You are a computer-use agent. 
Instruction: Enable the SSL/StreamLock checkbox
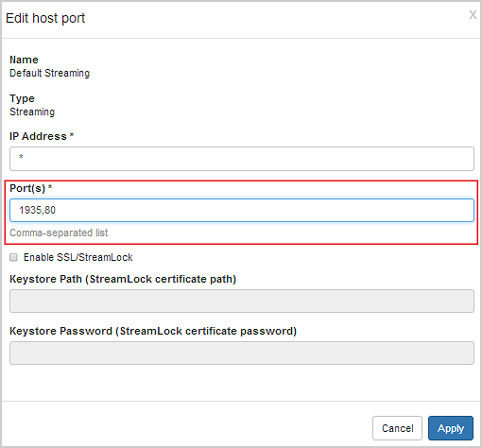tap(13, 257)
